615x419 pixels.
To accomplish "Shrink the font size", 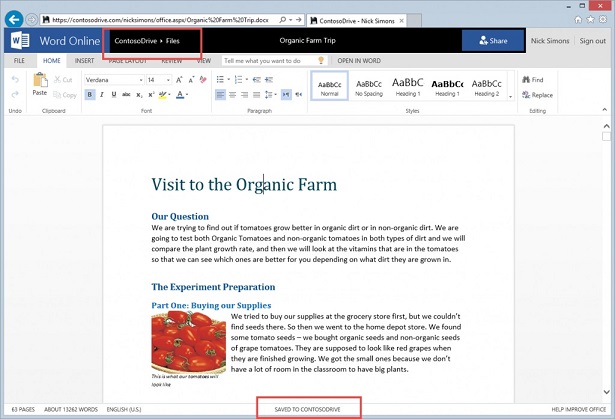I will coord(191,80).
